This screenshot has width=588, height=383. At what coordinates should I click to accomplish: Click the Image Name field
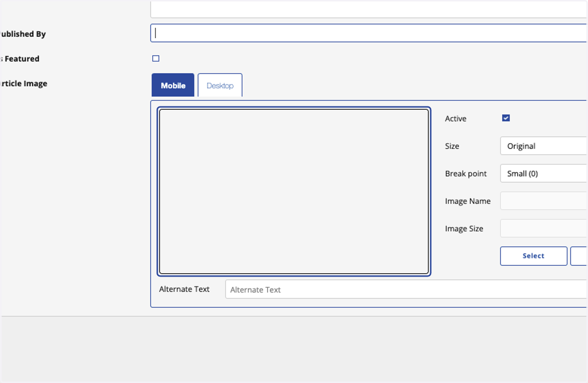(x=544, y=201)
